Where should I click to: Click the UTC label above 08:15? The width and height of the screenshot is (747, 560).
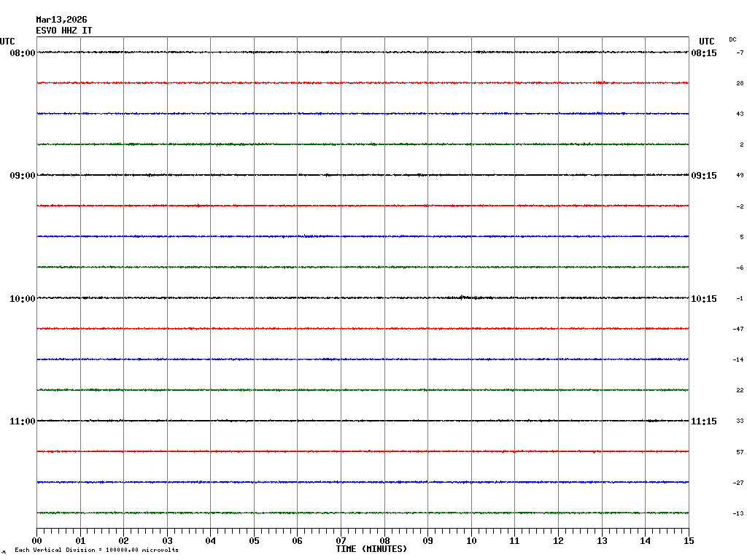click(706, 42)
